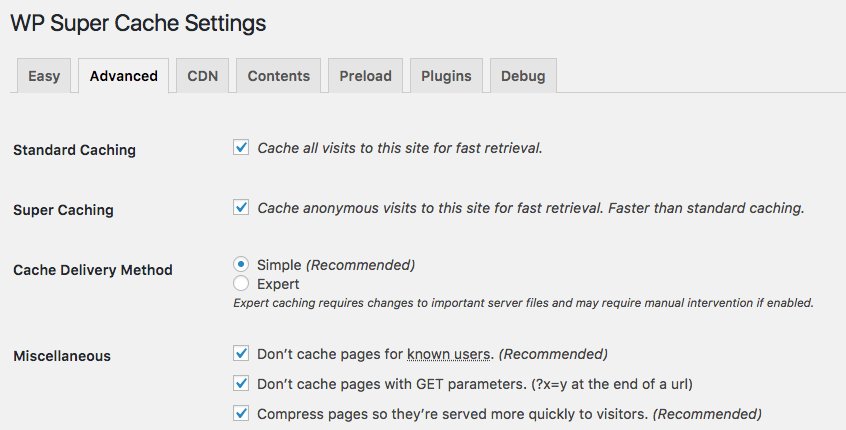This screenshot has height=430, width=846.
Task: Open the Debug tab
Action: pos(523,76)
